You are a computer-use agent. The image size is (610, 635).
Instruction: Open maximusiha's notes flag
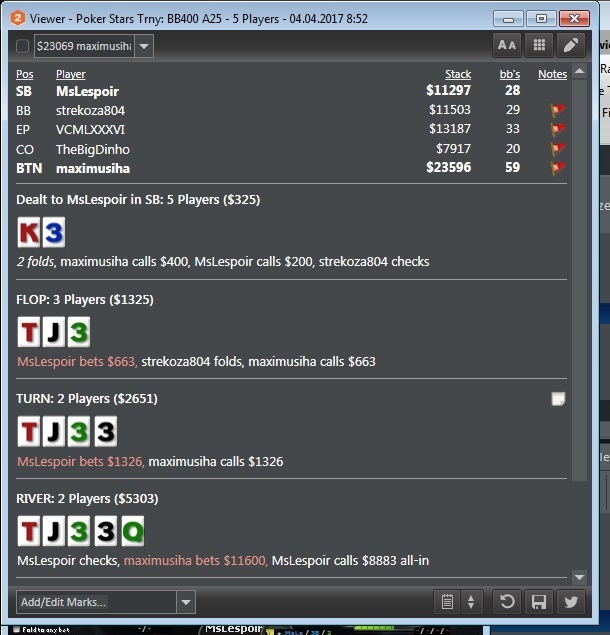[x=558, y=168]
